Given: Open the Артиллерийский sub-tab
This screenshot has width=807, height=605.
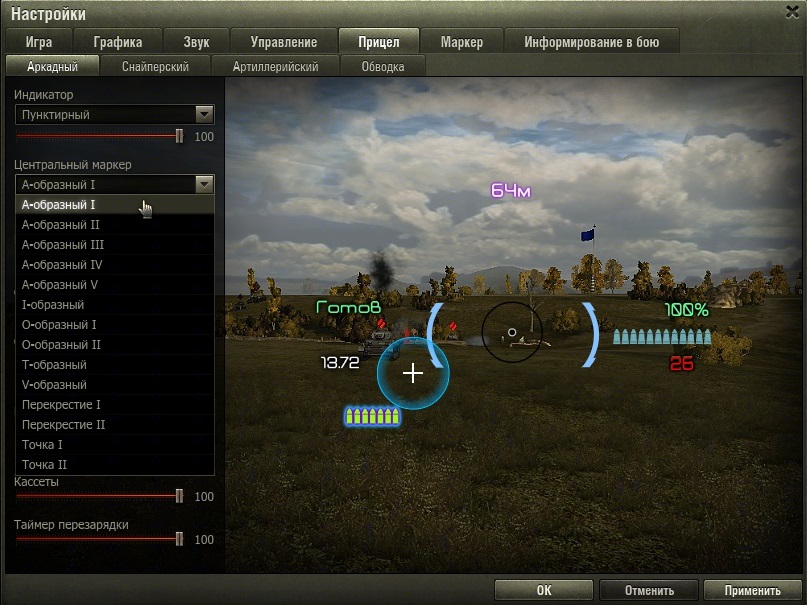Looking at the screenshot, I should click(275, 66).
